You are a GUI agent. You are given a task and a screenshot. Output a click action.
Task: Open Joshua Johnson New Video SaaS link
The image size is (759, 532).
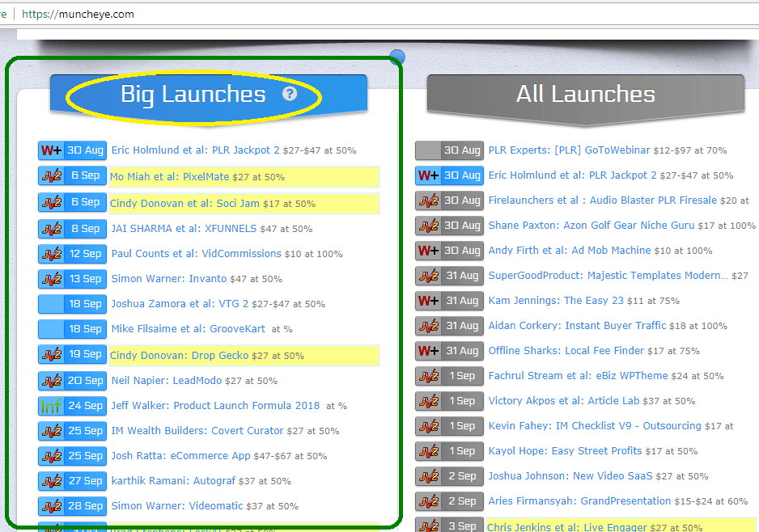(570, 476)
